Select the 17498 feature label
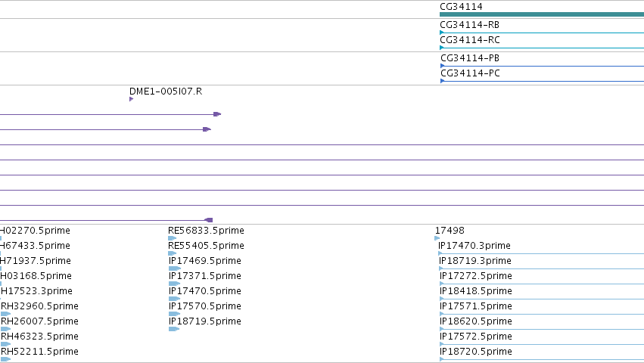Screen dimensions: 644x363 tap(450, 231)
